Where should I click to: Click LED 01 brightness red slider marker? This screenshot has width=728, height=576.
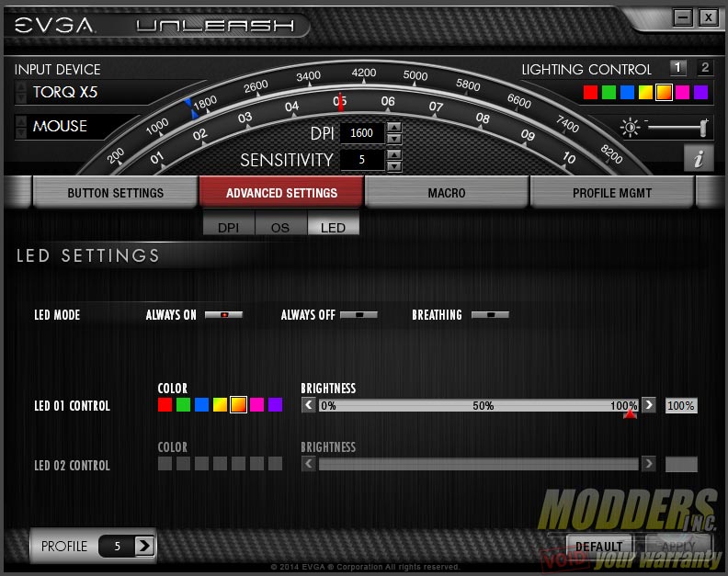[x=630, y=413]
